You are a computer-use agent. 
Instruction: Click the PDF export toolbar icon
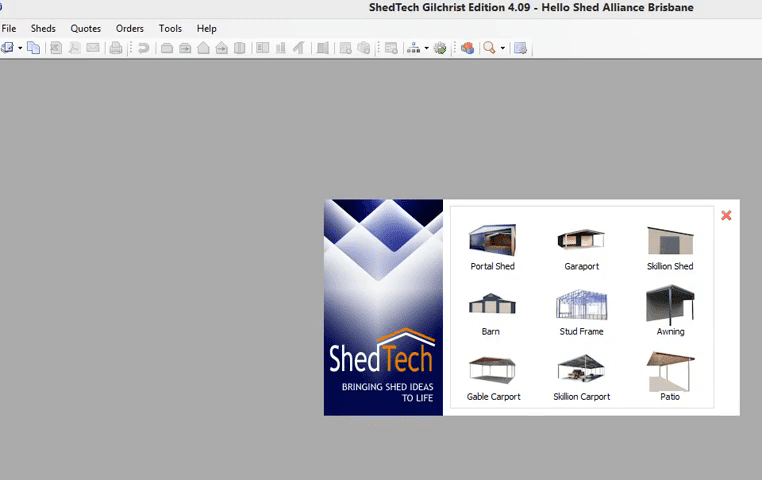click(74, 48)
